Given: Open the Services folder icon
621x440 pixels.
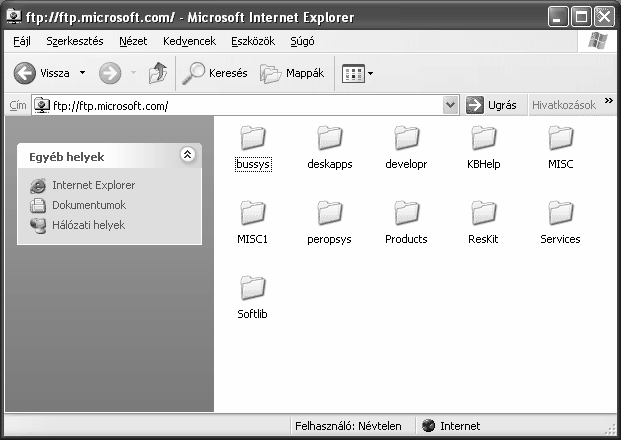Looking at the screenshot, I should coord(560,213).
